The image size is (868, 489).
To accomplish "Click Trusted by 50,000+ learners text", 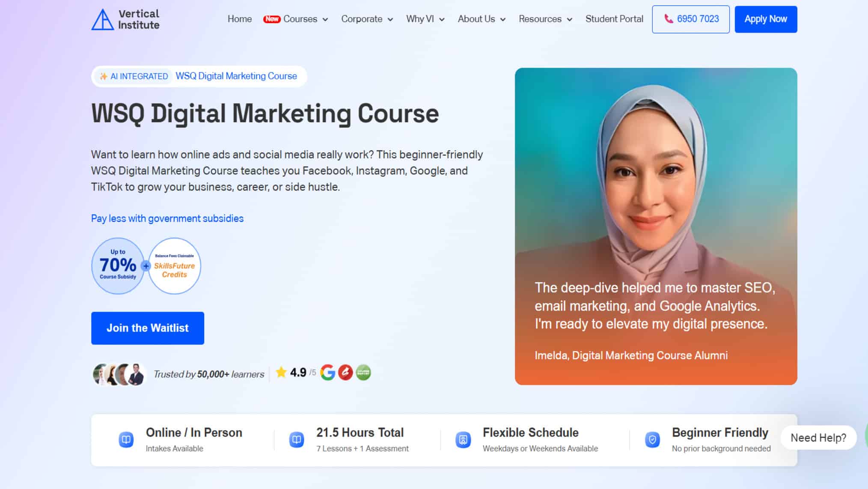I will point(209,374).
